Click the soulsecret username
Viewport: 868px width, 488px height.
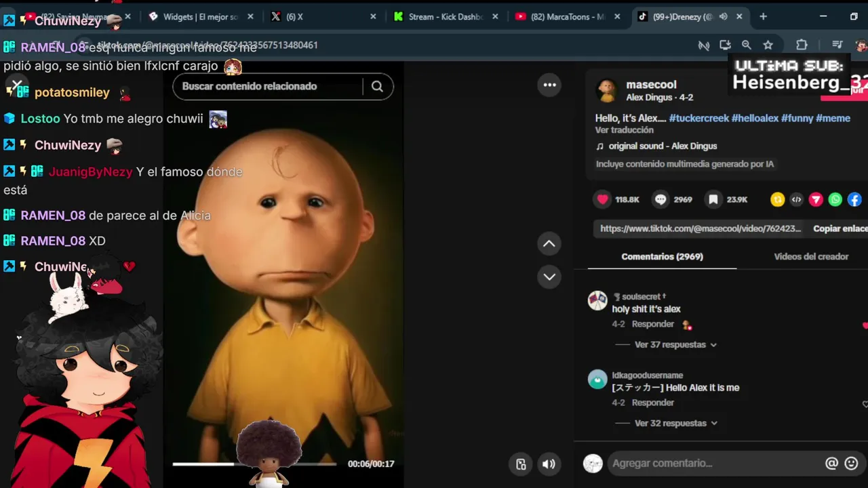[x=639, y=297]
